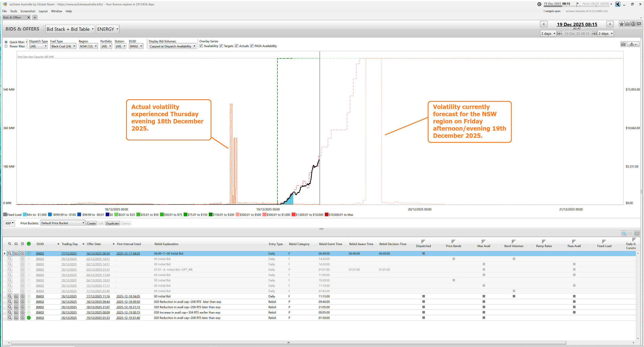Click clock icon on the 18/12/2025 21:07 row
The width and height of the screenshot is (644, 347).
click(x=22, y=307)
